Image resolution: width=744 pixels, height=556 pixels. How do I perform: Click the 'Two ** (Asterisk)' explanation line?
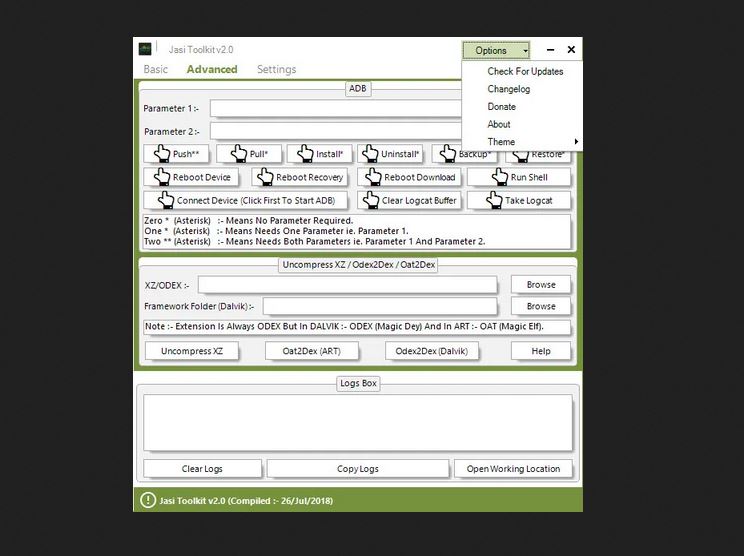click(x=315, y=241)
